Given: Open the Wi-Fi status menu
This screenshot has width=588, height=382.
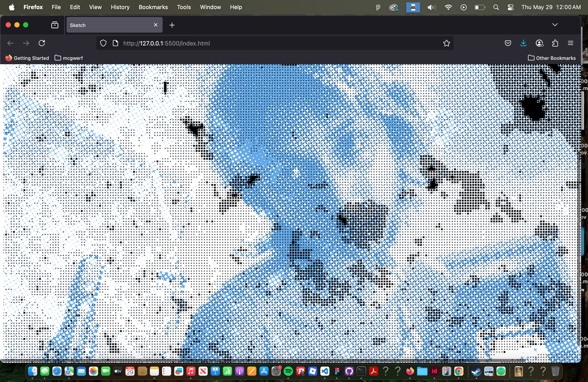Looking at the screenshot, I should click(448, 7).
